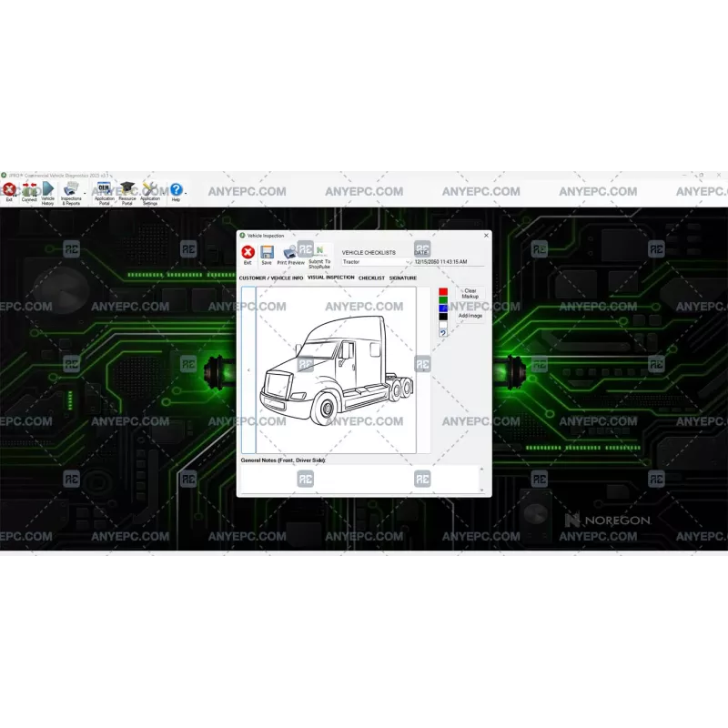Click the Clear Markup button
The height and width of the screenshot is (728, 728).
tap(470, 293)
